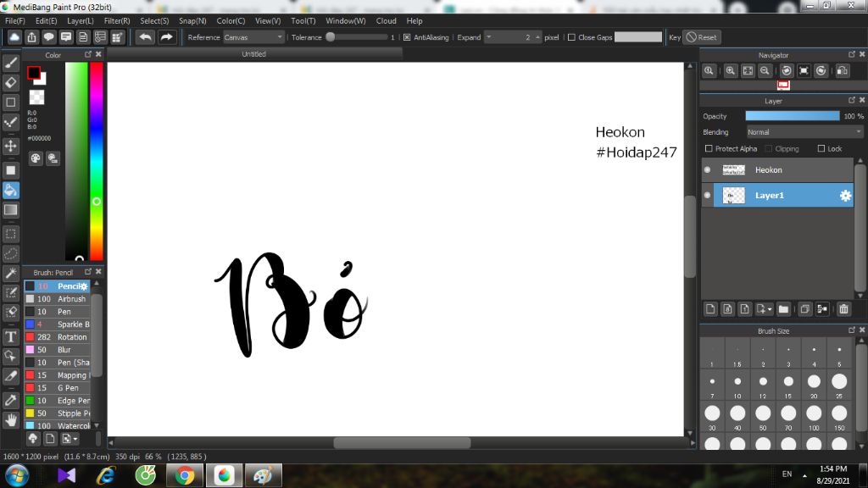This screenshot has width=868, height=488.
Task: Choose brush size 100
Action: (814, 417)
